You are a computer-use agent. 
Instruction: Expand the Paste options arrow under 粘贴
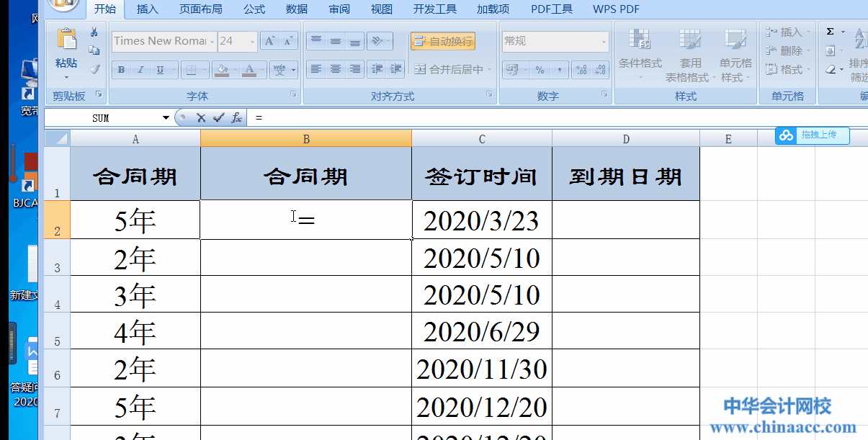coord(66,77)
